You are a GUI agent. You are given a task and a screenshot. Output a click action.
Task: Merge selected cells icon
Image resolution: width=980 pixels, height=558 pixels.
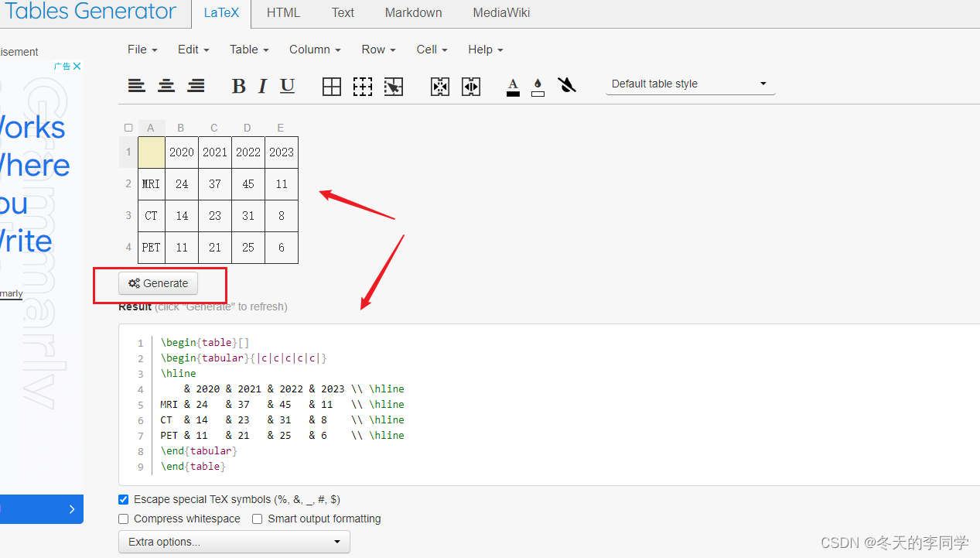440,87
